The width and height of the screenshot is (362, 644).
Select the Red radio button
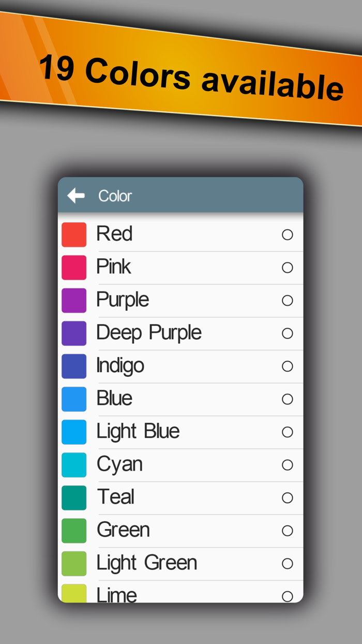[288, 235]
